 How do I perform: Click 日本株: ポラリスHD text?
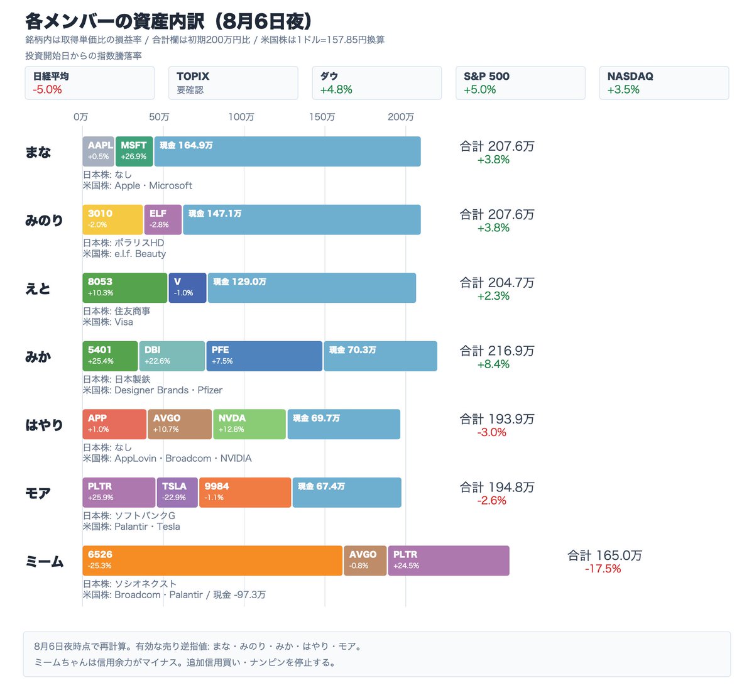124,243
